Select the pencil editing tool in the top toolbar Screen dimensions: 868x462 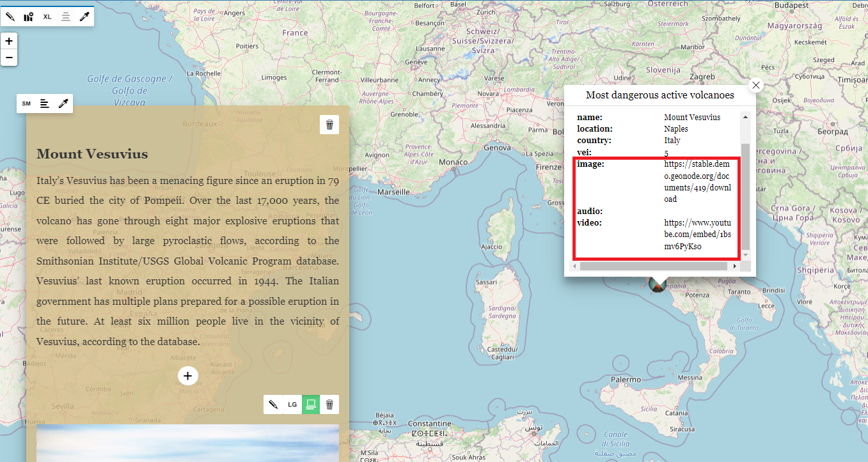pyautogui.click(x=10, y=16)
